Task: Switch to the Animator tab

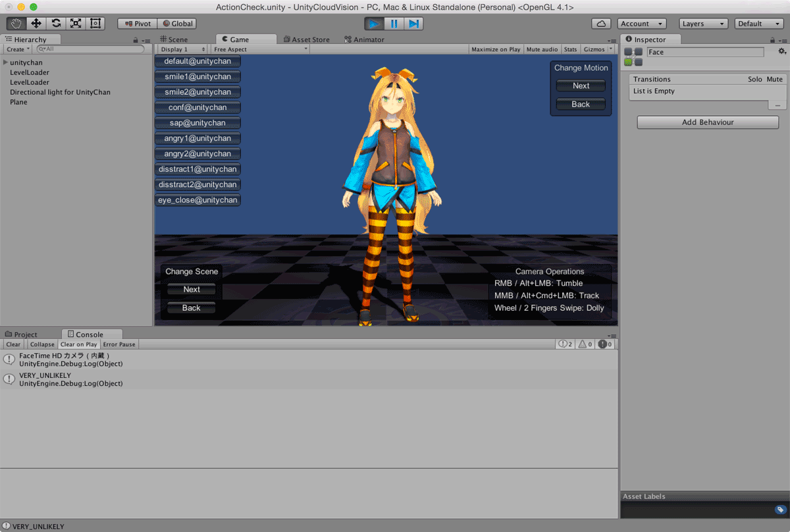Action: tap(365, 40)
